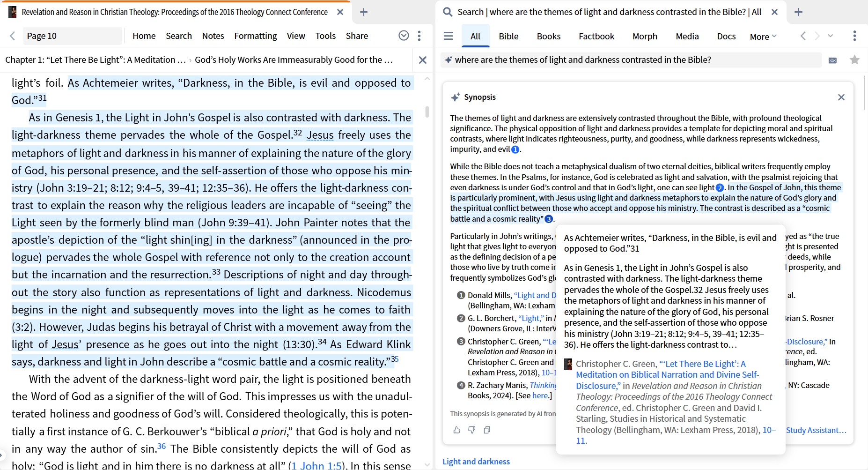The width and height of the screenshot is (868, 470).
Task: Switch to the Books search tab
Action: point(549,36)
